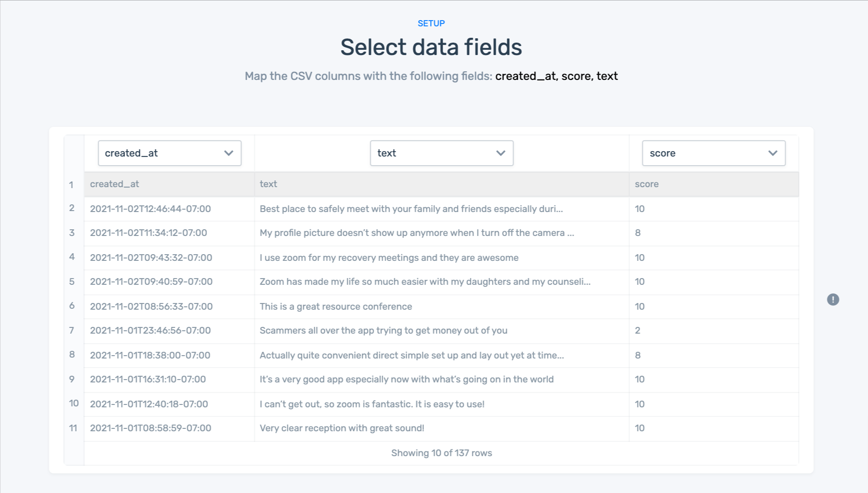
Task: Select row number 11
Action: pos(73,428)
